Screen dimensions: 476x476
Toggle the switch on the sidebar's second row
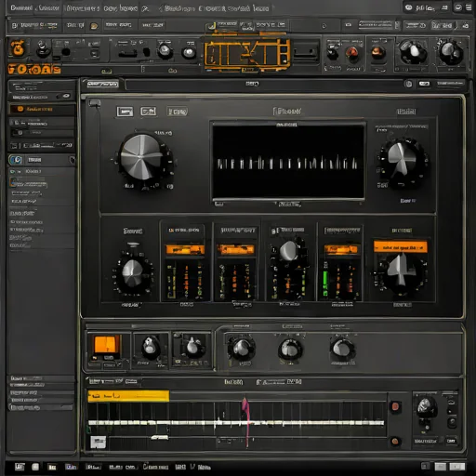[x=65, y=96]
